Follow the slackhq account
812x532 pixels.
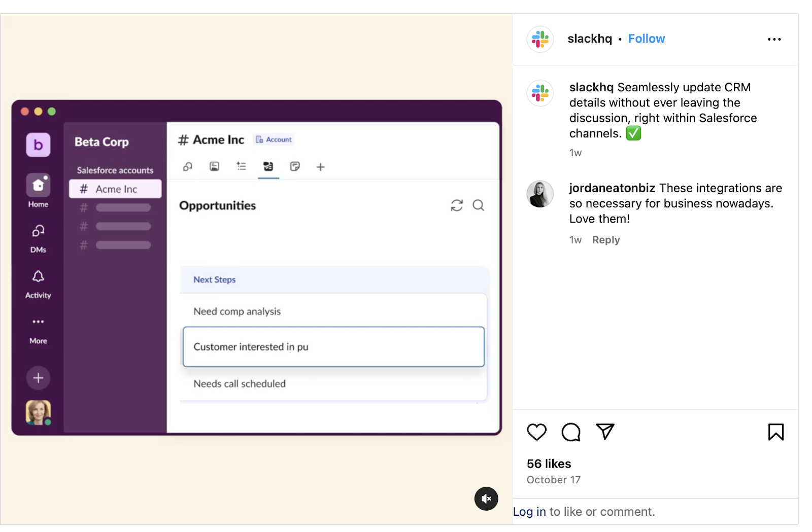[646, 39]
